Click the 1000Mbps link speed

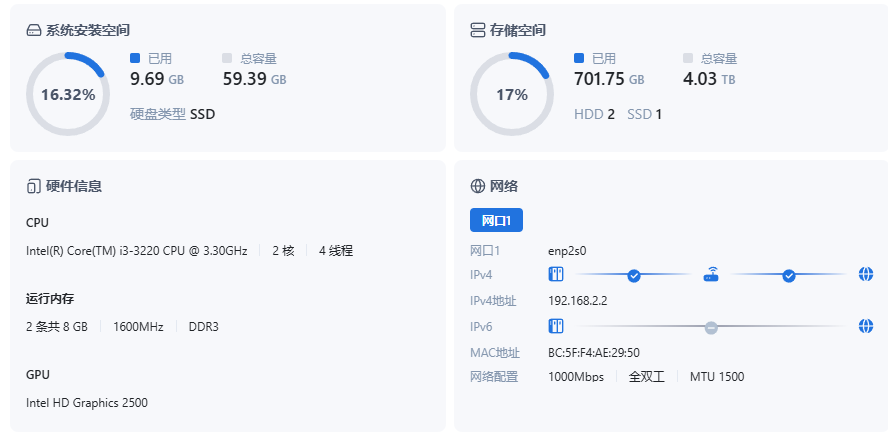click(x=576, y=377)
